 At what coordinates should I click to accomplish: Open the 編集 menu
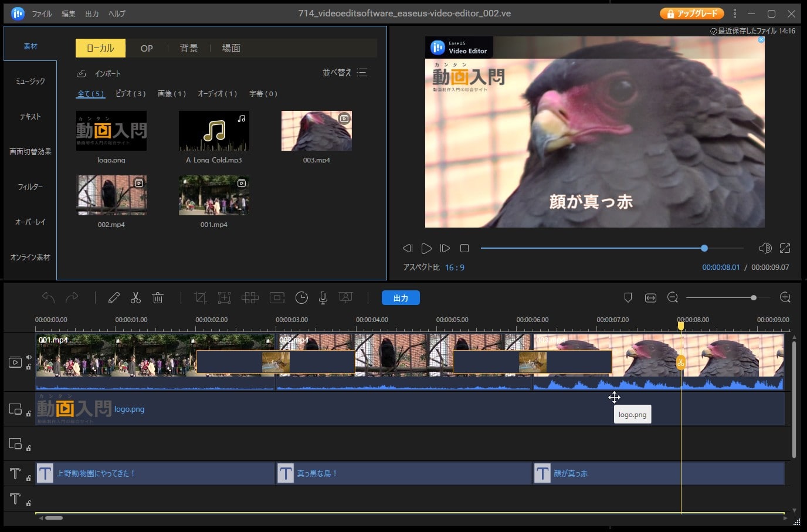point(69,13)
